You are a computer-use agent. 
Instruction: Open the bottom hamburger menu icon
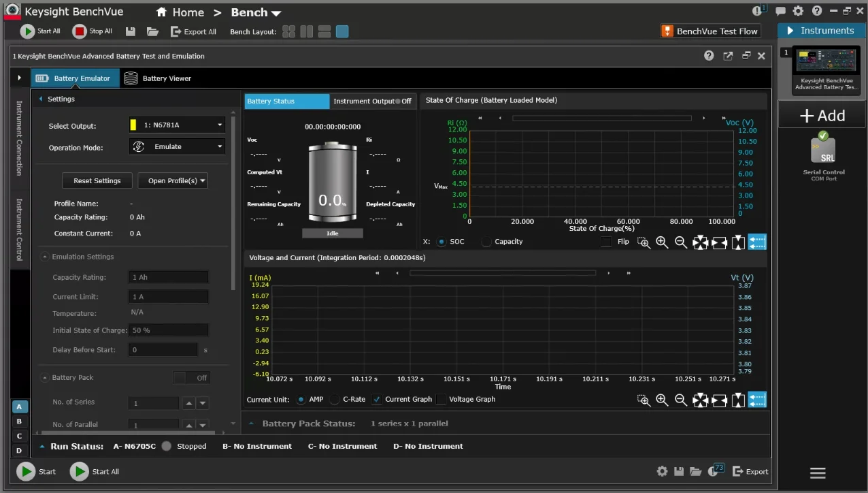818,473
